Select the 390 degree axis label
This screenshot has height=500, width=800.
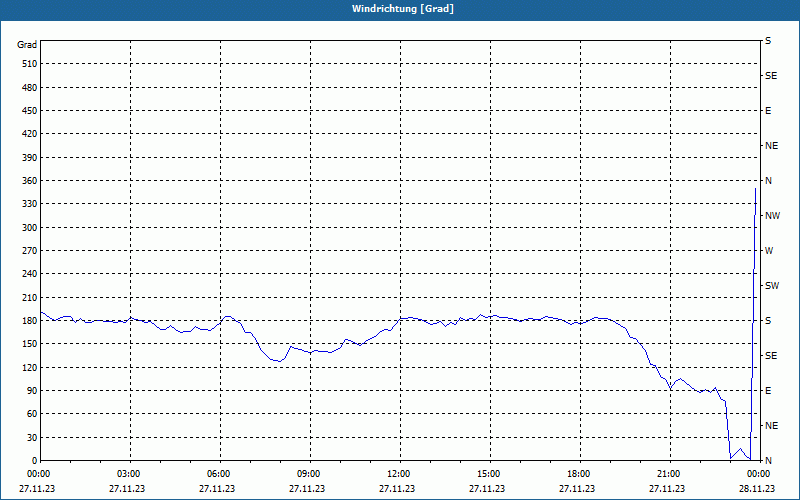[x=29, y=158]
